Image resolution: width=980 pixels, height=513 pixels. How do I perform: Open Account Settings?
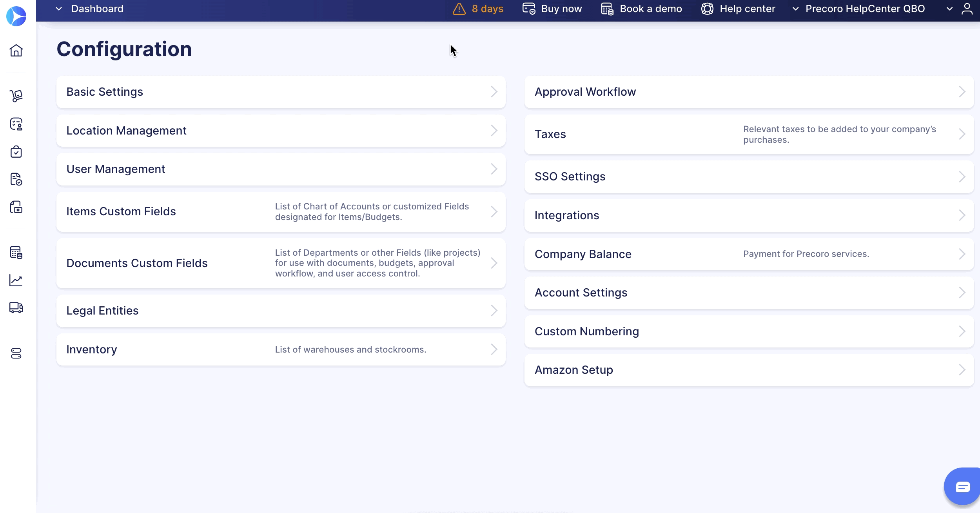(749, 293)
